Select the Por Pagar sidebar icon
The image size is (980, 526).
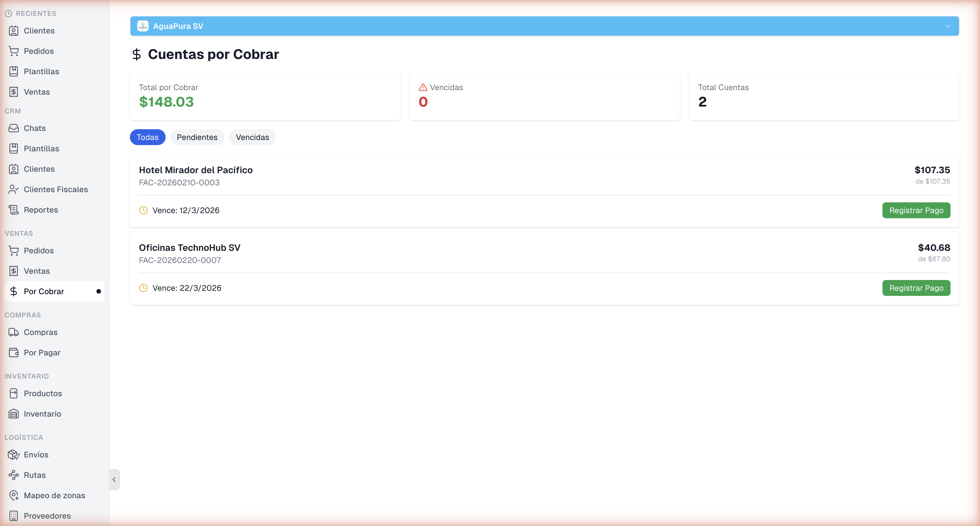[x=14, y=352]
